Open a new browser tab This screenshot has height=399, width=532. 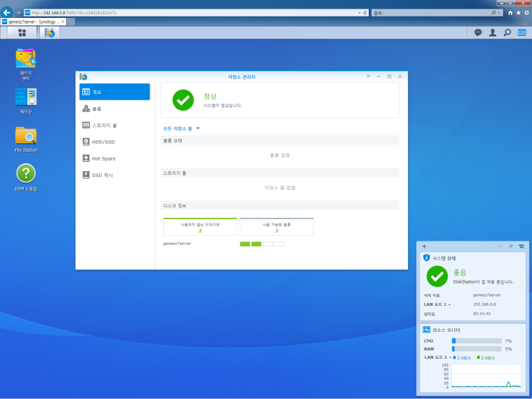pyautogui.click(x=71, y=21)
